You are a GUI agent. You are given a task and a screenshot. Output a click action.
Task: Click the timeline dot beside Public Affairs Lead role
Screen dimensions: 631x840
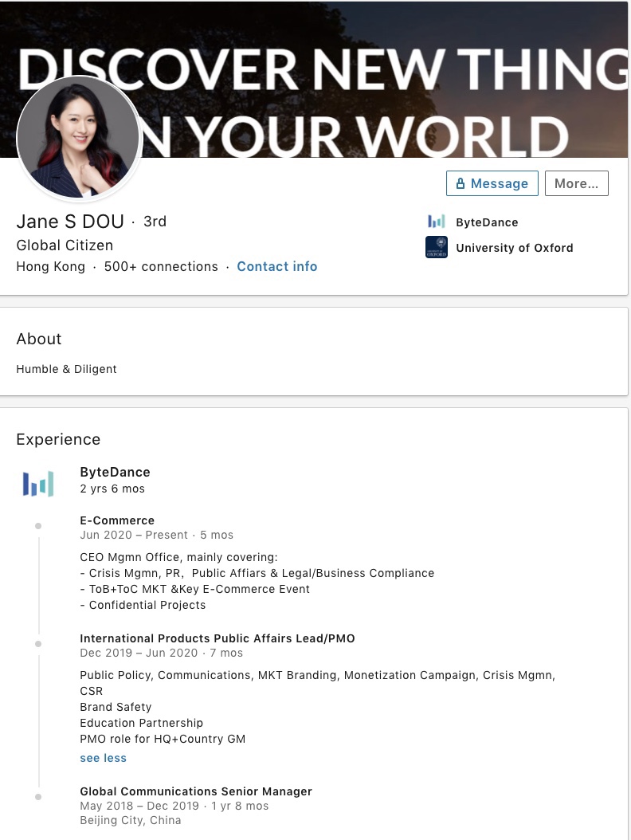(x=38, y=643)
